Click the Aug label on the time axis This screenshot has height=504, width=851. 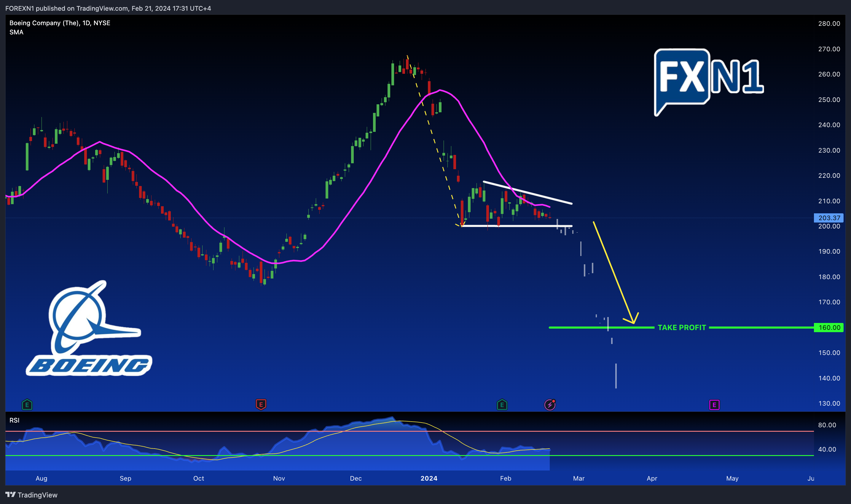tap(42, 478)
